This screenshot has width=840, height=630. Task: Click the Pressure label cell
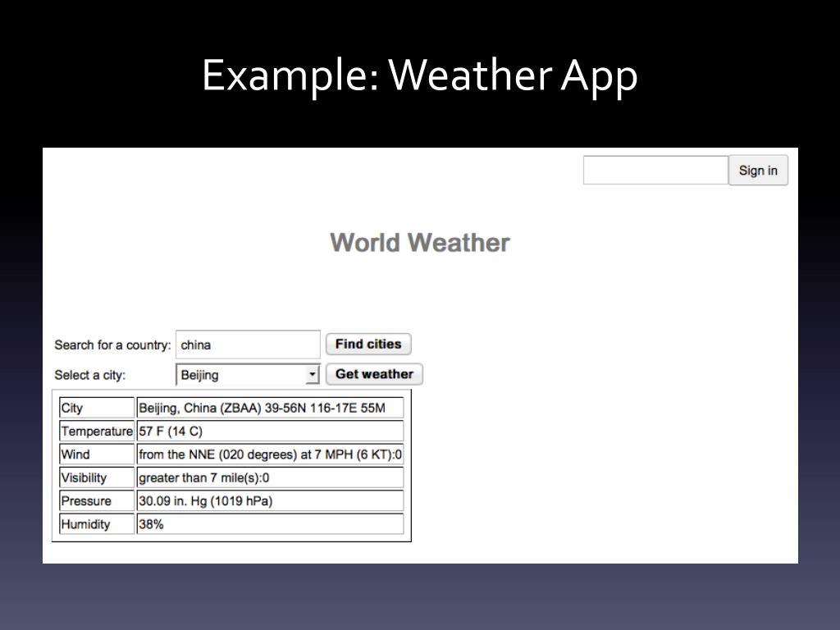97,501
